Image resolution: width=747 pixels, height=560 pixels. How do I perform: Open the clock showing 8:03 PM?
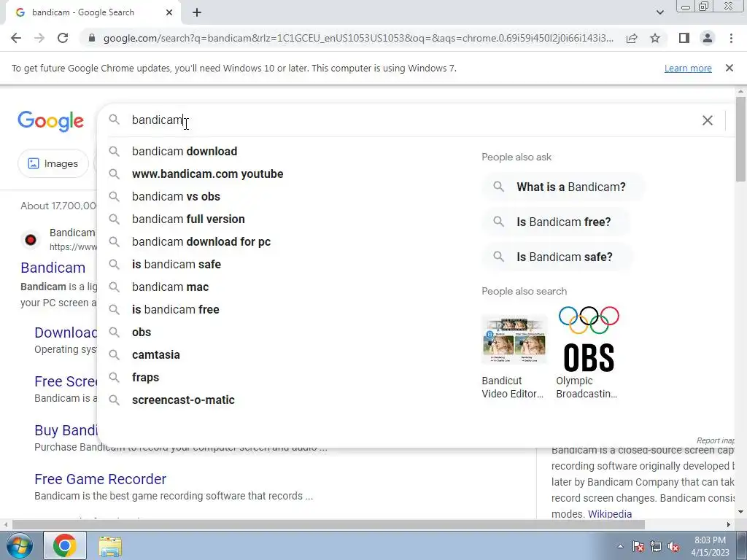(x=710, y=546)
